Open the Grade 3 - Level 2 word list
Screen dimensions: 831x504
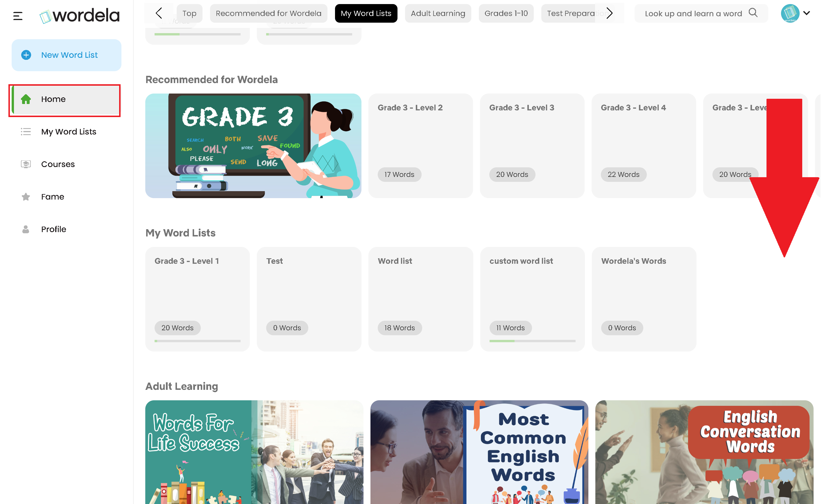pos(420,145)
